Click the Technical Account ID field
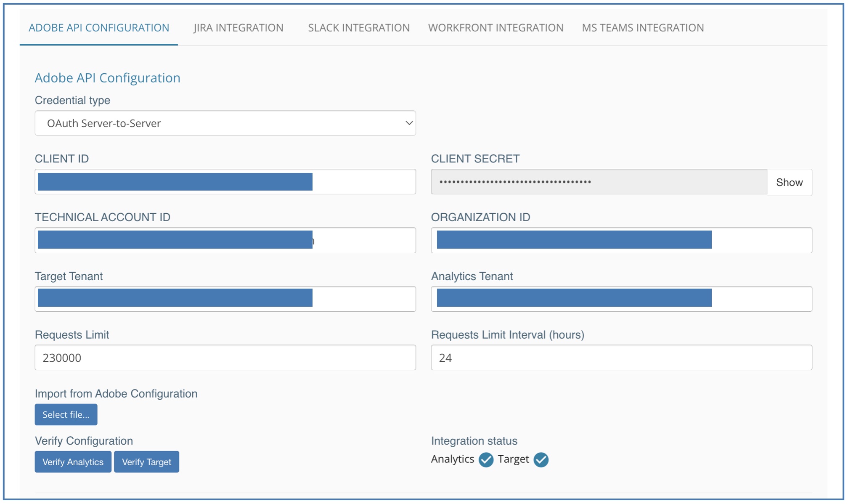Viewport: 848px width, 504px height. pyautogui.click(x=225, y=240)
